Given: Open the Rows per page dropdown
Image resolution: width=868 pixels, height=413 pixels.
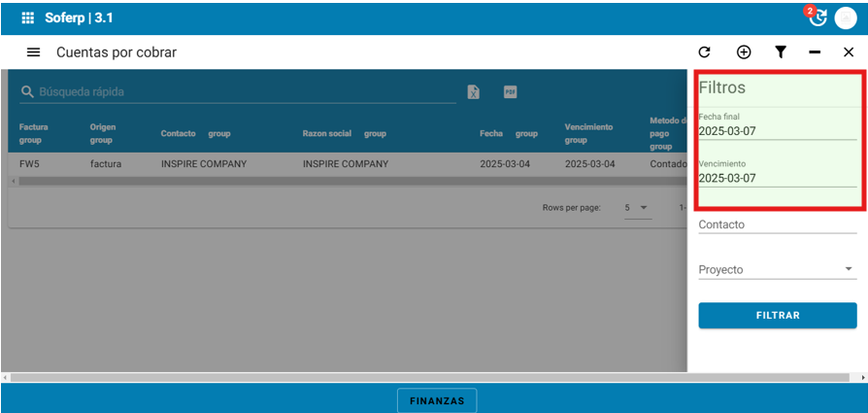Looking at the screenshot, I should (638, 208).
